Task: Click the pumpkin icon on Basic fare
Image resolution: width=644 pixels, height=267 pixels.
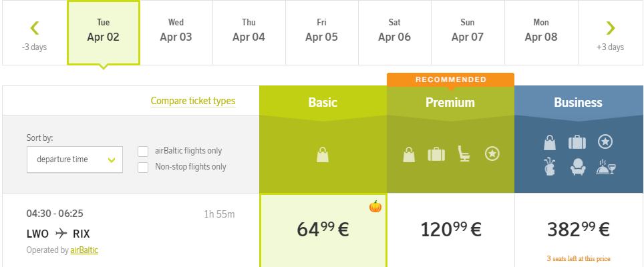Action: click(x=375, y=206)
